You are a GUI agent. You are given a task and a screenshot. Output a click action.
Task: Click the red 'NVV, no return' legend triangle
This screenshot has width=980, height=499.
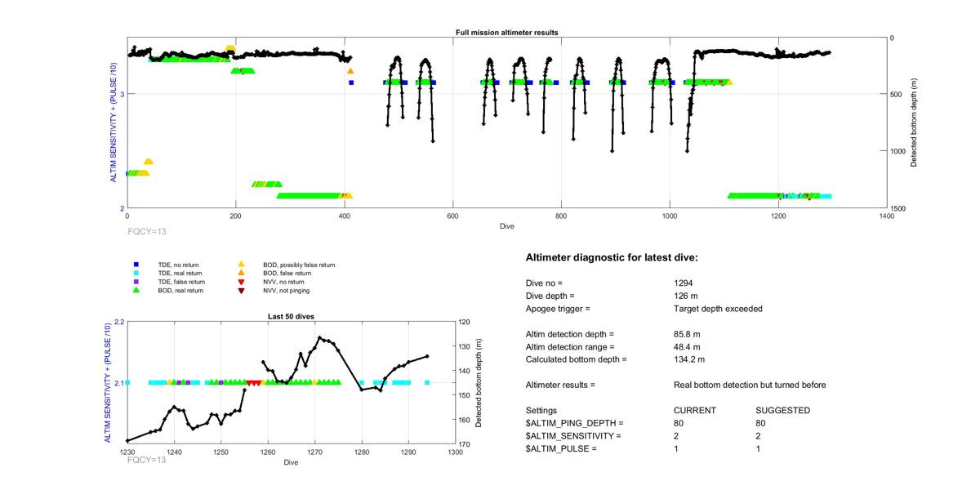point(242,282)
